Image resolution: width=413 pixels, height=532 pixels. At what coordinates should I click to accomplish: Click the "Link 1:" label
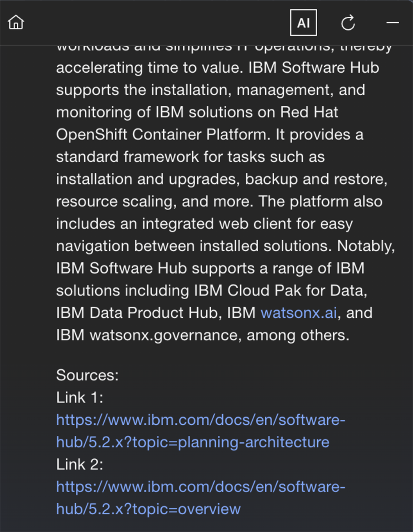(x=79, y=398)
